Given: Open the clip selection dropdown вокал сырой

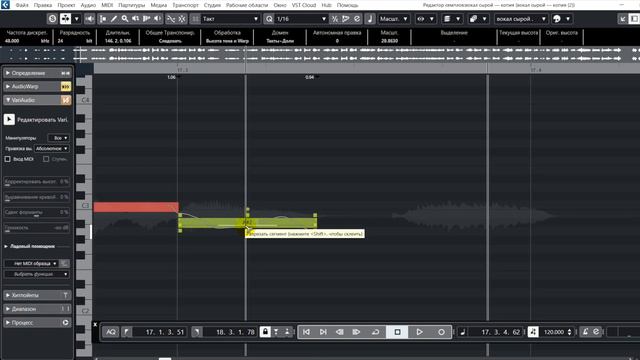Looking at the screenshot, I should click(x=521, y=19).
